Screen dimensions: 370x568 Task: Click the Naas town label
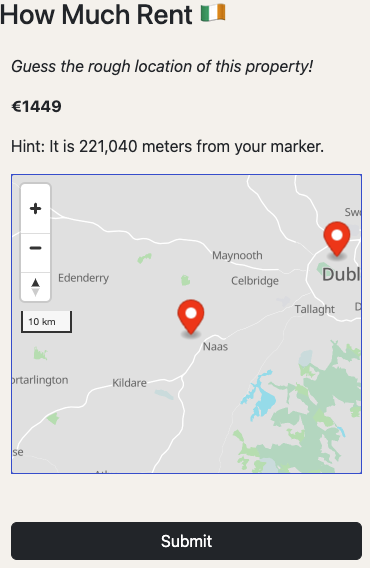(215, 347)
